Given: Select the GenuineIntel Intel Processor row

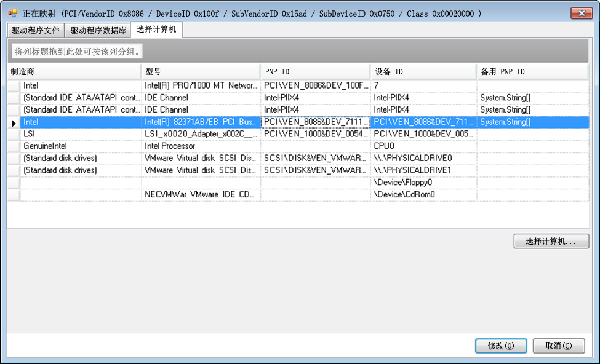Looking at the screenshot, I should pyautogui.click(x=201, y=146).
